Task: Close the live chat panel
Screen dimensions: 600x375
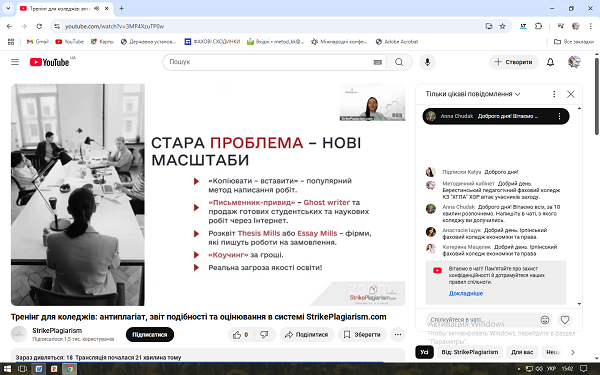Action: 571,94
